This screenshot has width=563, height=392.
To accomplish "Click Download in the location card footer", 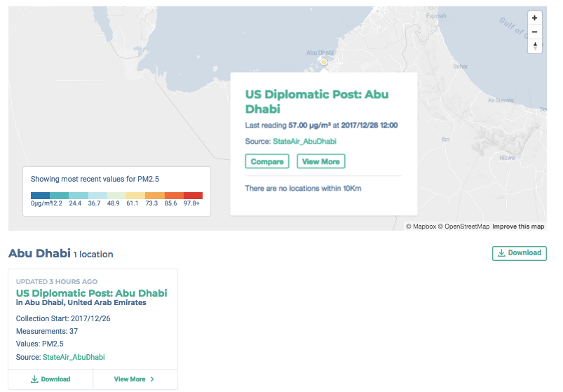I will pos(50,379).
